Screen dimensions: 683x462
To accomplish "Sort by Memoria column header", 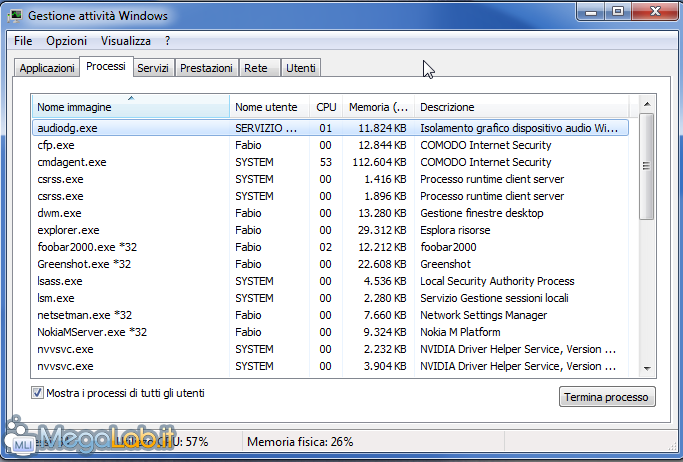I will coord(378,107).
